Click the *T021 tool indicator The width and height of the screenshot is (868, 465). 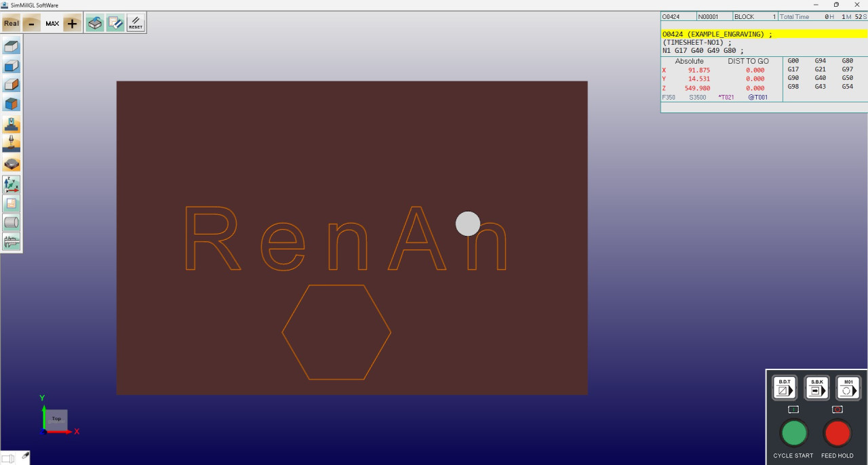pos(726,98)
